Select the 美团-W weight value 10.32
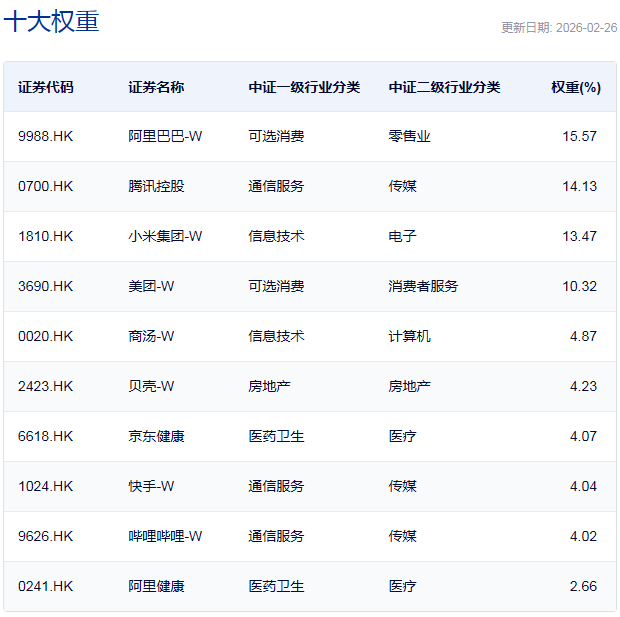620x617 pixels. click(579, 286)
